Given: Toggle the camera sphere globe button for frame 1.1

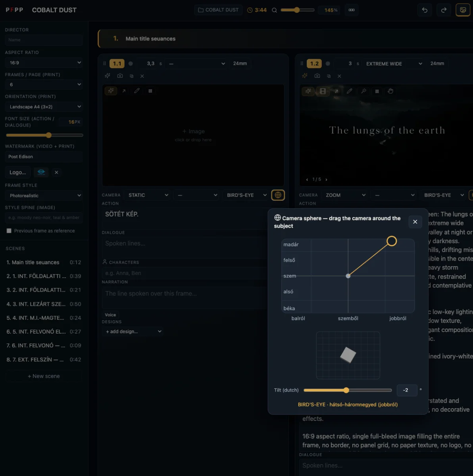Looking at the screenshot, I should (x=278, y=195).
